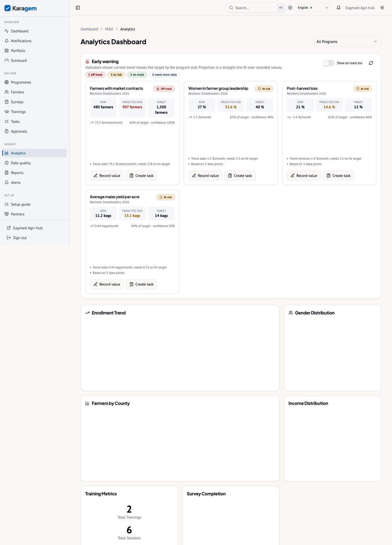Create task for Women in farmer group leadership

click(240, 176)
